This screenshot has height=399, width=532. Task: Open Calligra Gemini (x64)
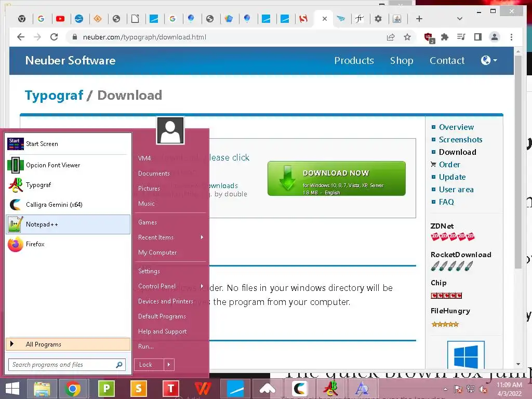(68, 205)
